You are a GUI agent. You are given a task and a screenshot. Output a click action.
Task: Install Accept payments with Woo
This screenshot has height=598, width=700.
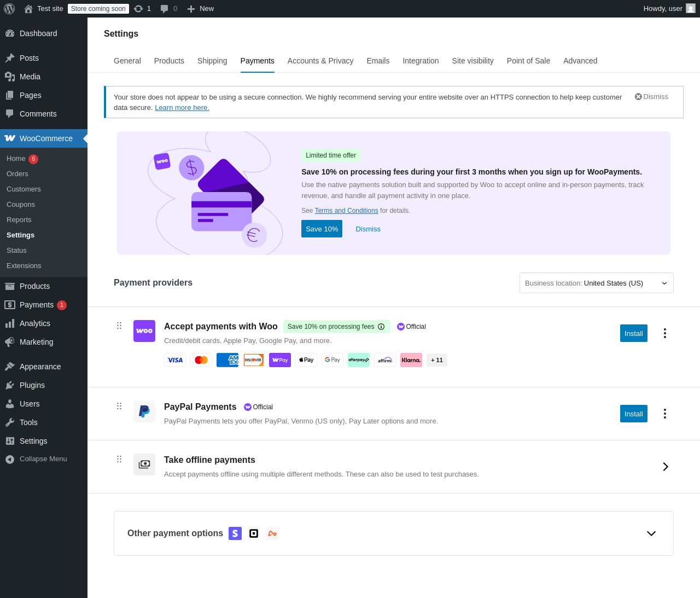pyautogui.click(x=634, y=333)
